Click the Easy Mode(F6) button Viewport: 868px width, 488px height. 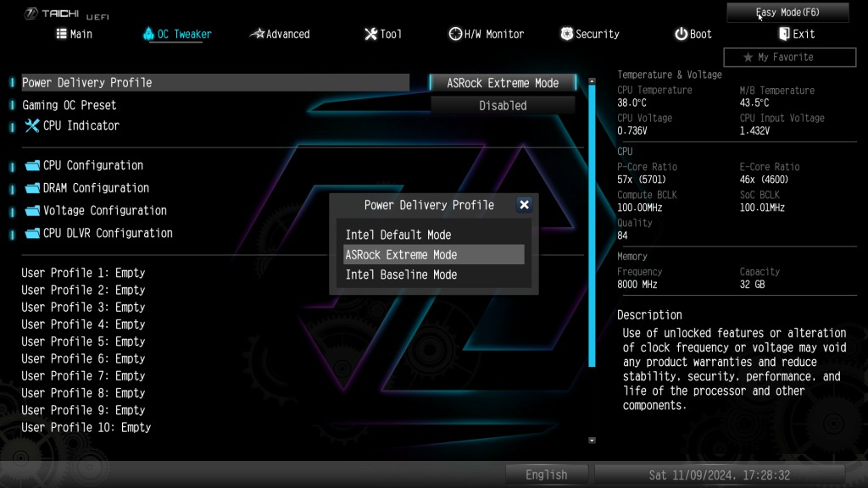pos(787,12)
